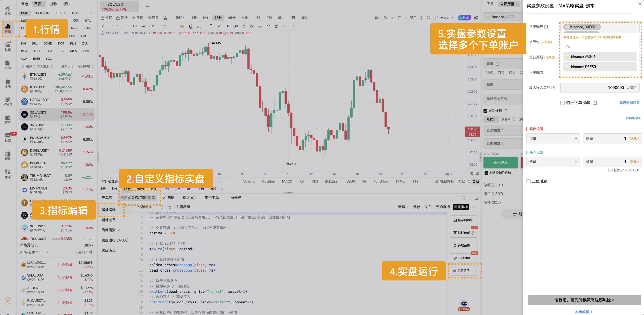Screen dimensions: 644x315
Task: Open the 实盘教程 tutorial link
Action: pos(584,312)
